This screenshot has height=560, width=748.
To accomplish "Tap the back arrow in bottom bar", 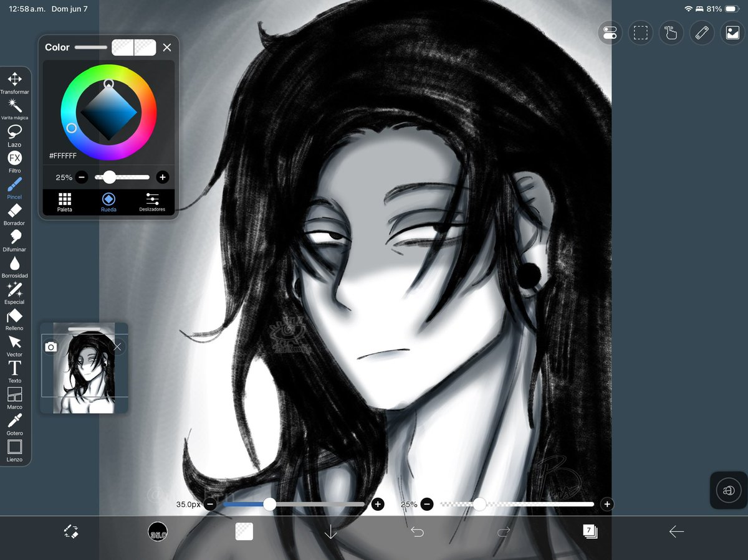I will [x=676, y=531].
